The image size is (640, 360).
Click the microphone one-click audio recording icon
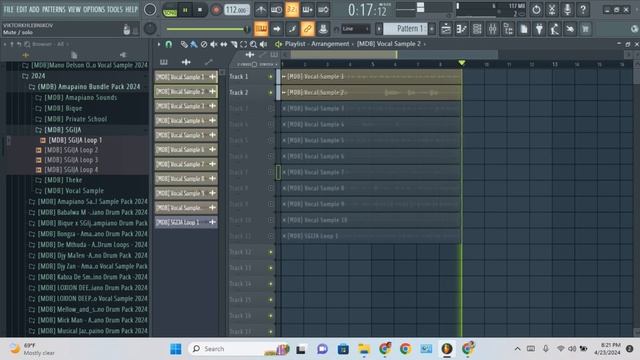pos(567,10)
